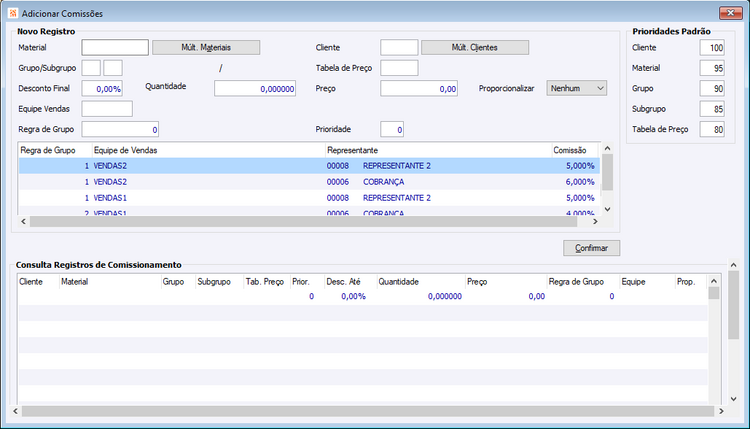Click the Confirmar button
The image size is (750, 429).
tap(591, 247)
